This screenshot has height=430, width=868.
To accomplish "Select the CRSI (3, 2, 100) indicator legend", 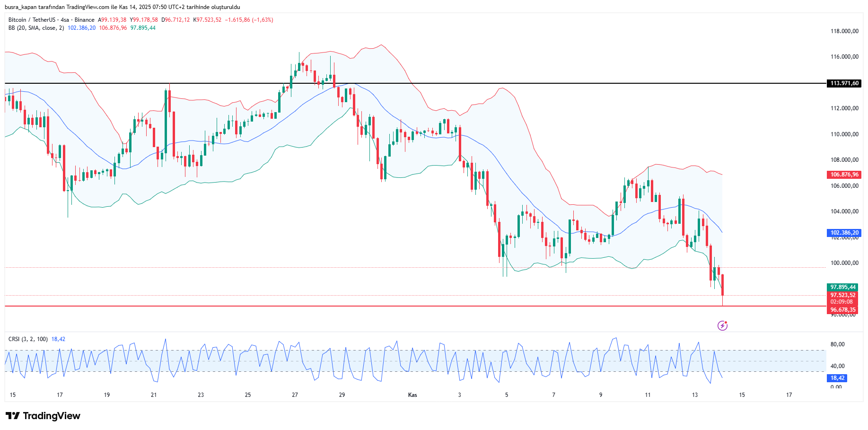I will coord(28,339).
